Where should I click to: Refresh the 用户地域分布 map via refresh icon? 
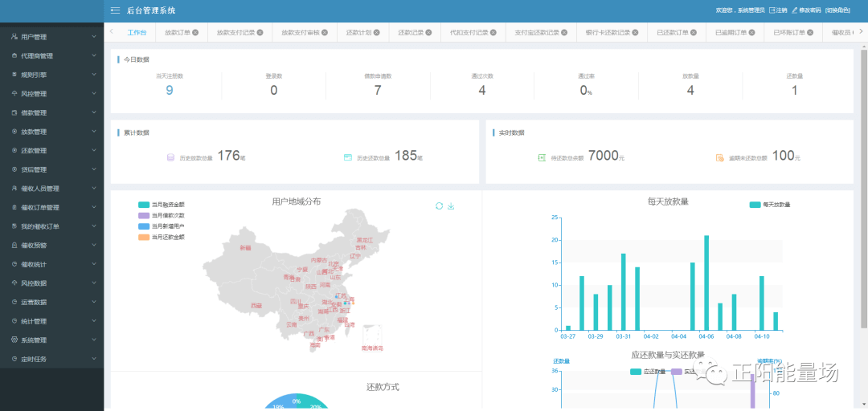coord(439,205)
